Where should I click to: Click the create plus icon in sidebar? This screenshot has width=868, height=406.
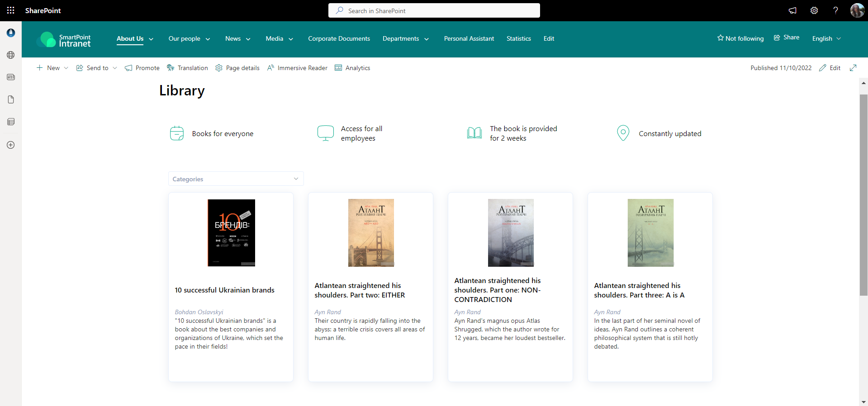click(11, 145)
